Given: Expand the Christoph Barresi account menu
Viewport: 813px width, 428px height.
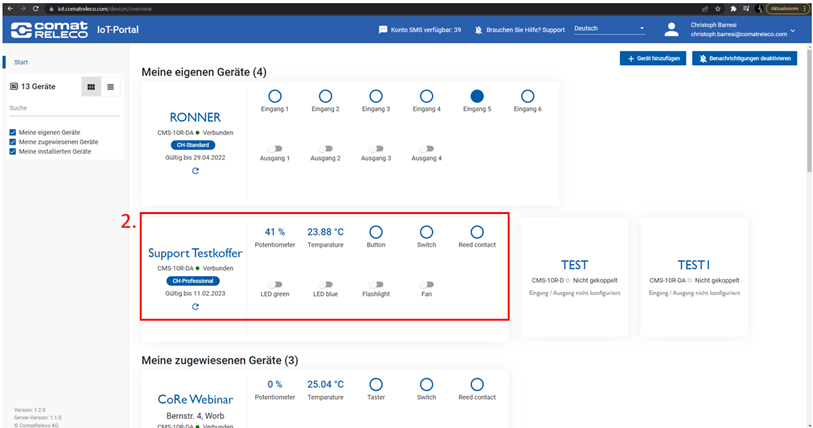Looking at the screenshot, I should click(792, 30).
